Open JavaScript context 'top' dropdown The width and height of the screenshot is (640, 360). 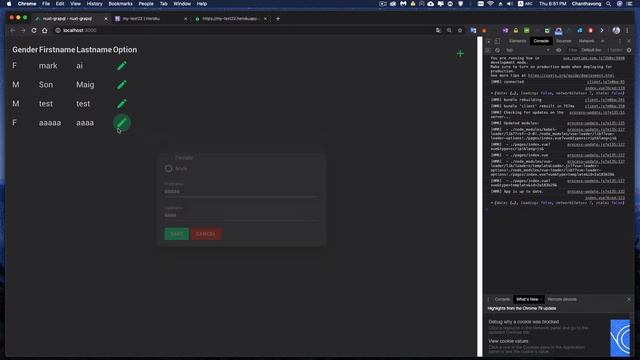click(527, 50)
